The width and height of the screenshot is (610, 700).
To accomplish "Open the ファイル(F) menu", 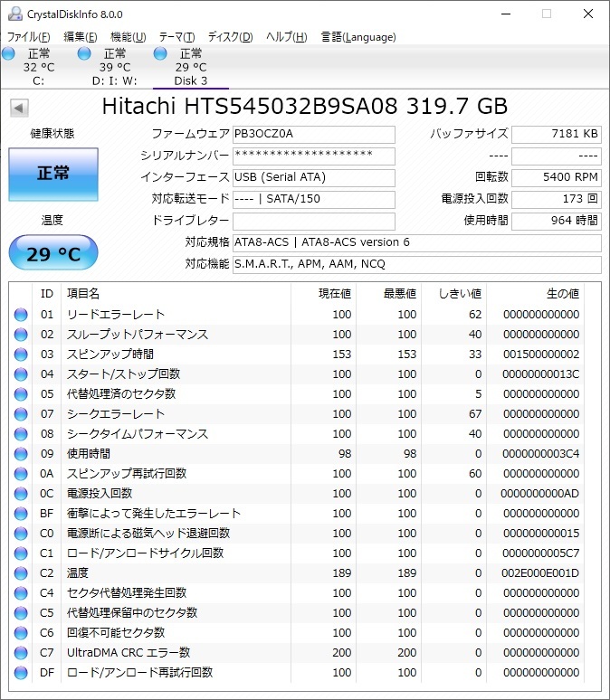I will 29,37.
